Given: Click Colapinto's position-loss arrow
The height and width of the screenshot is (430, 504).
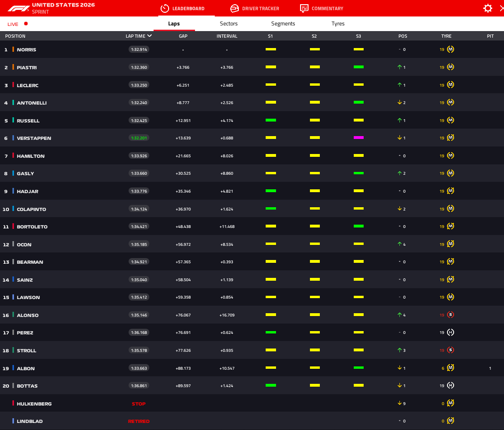Looking at the screenshot, I should [399, 209].
